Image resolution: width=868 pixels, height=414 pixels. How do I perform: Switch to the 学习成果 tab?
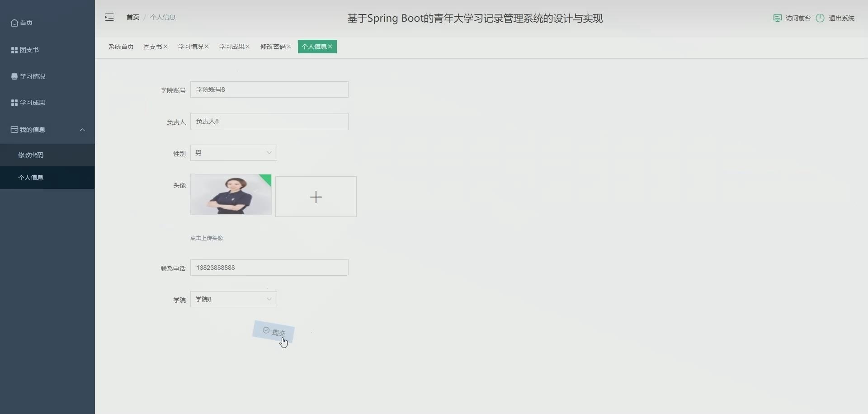click(232, 47)
